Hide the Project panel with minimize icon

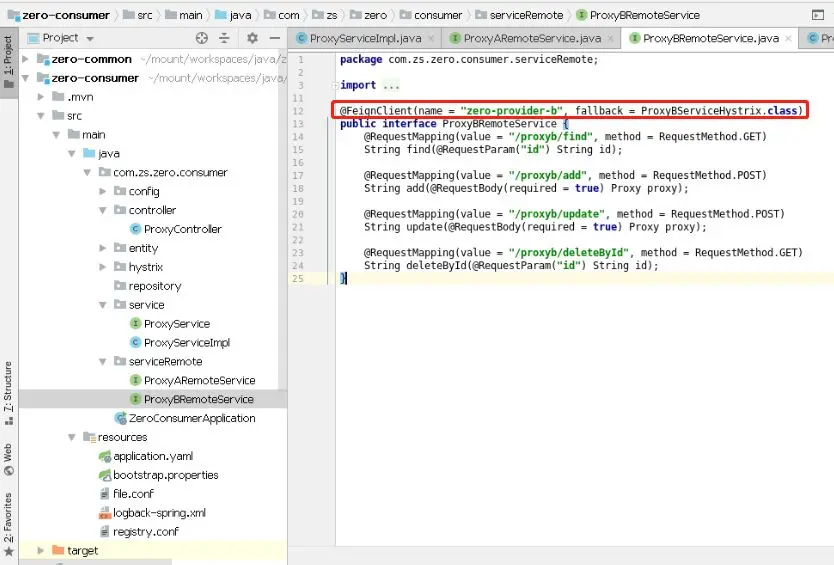pyautogui.click(x=274, y=38)
